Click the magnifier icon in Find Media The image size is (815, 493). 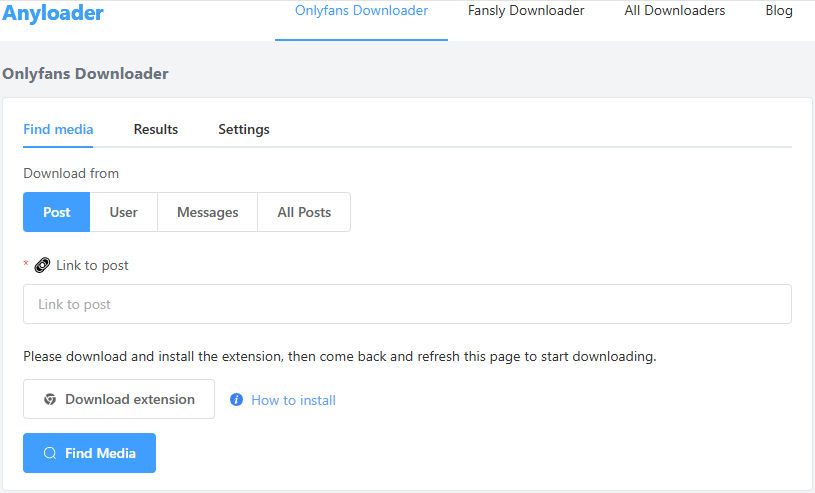click(50, 453)
